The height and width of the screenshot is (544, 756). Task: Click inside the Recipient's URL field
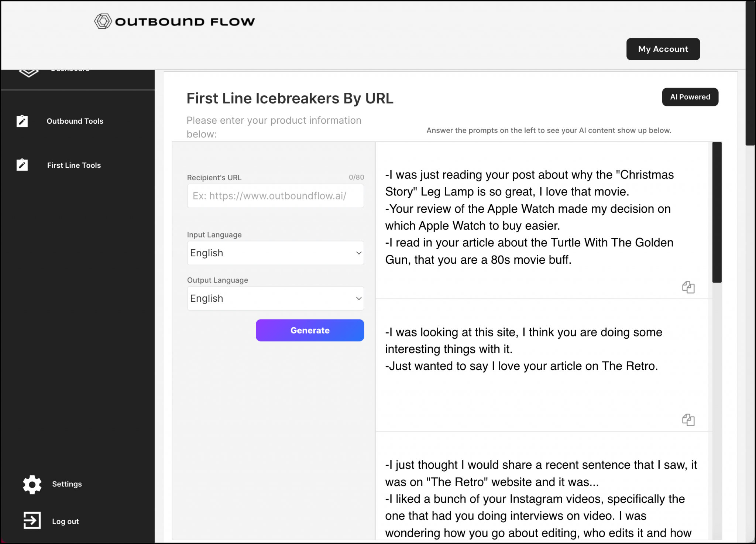coord(275,196)
